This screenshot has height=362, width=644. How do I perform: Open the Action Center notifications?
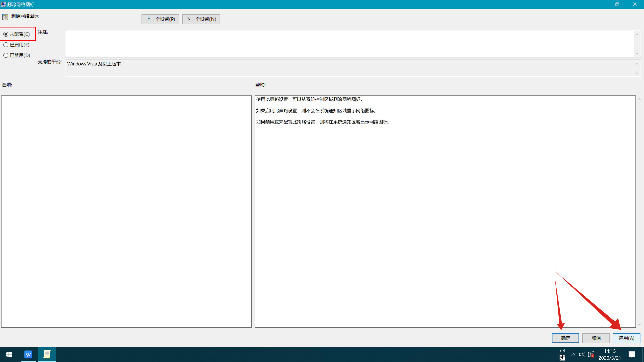pos(631,354)
